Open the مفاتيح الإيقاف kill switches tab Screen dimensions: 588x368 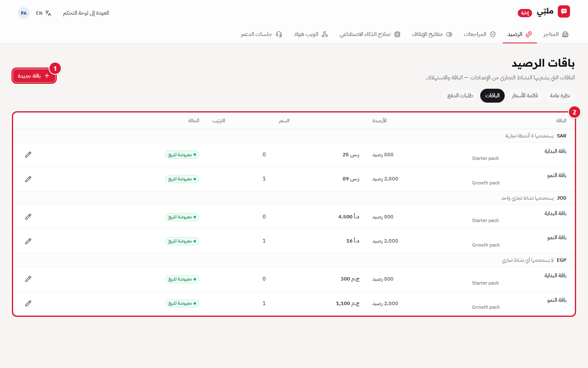pyautogui.click(x=432, y=34)
